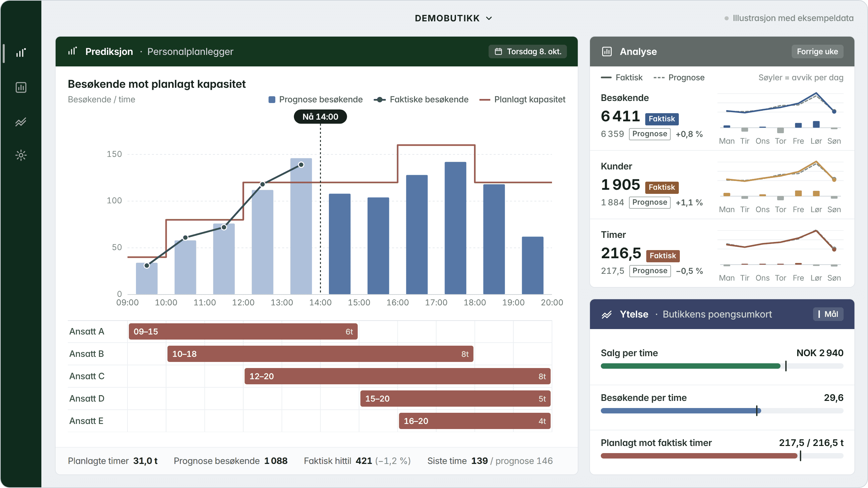Click the 17:00 forecast bar in chart
The width and height of the screenshot is (868, 488).
455,228
